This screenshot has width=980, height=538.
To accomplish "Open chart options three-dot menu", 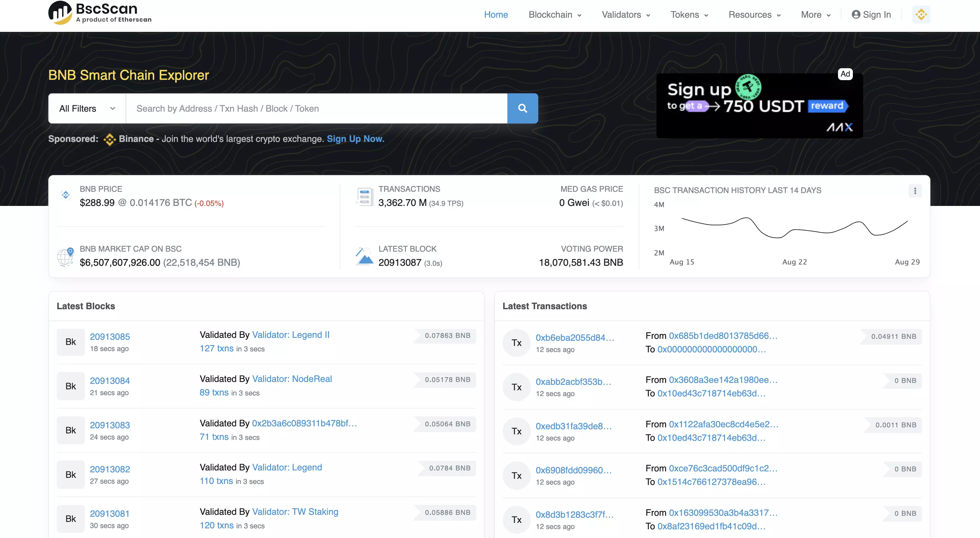I will click(x=915, y=190).
